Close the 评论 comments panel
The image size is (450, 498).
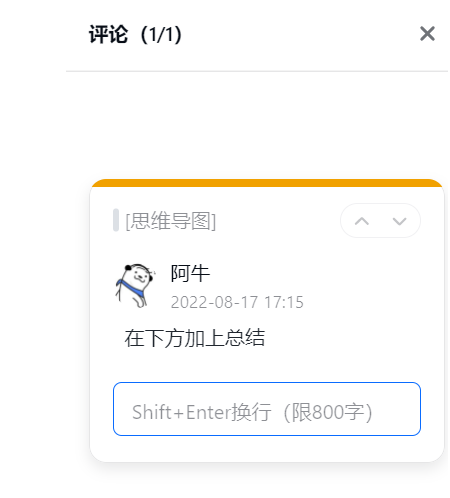(427, 34)
